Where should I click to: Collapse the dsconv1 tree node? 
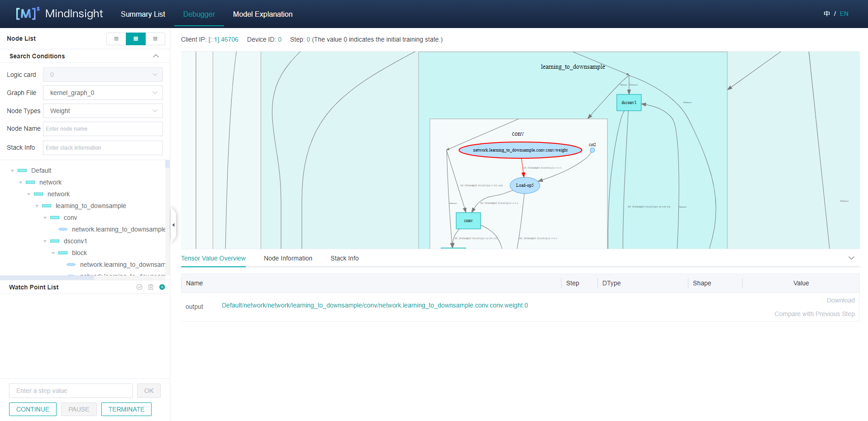point(45,241)
